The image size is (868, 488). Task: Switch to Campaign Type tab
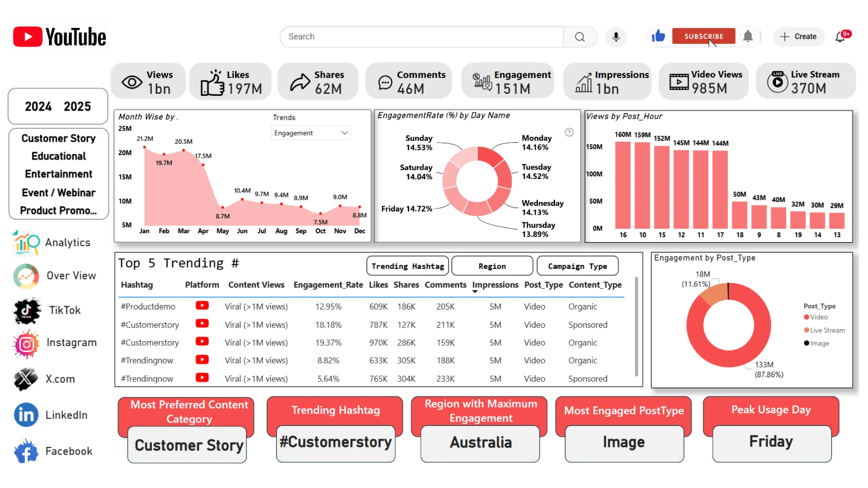click(577, 266)
